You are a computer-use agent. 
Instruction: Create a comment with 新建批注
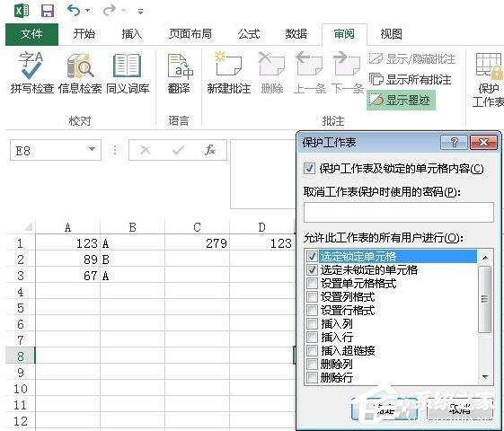pos(229,73)
